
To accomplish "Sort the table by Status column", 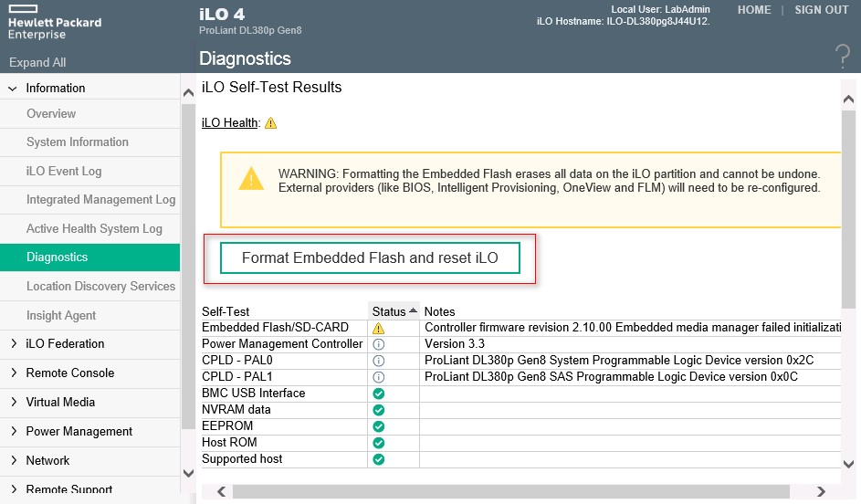I will (394, 311).
